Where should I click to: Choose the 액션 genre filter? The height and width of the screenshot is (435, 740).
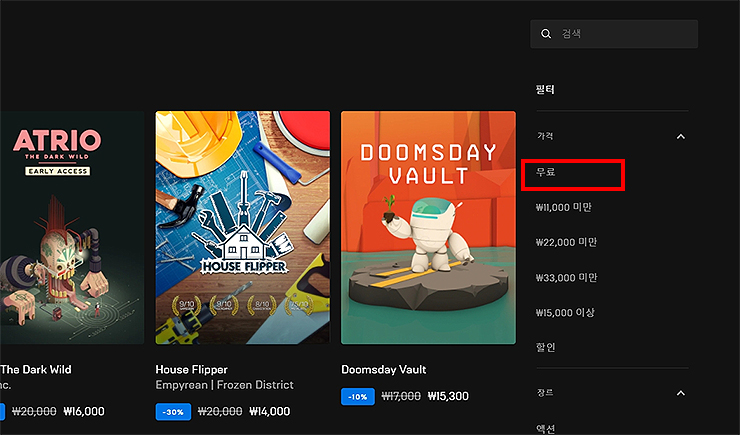(546, 428)
